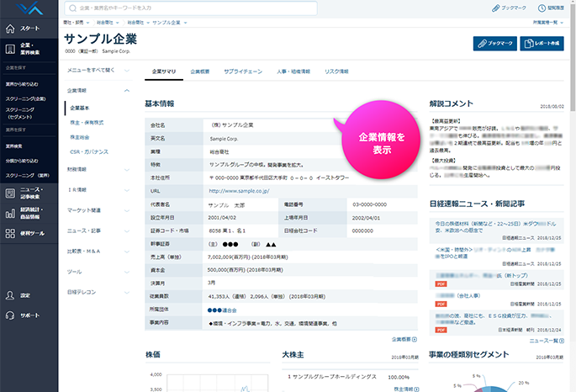Switch to サプライチェーン tab
Screen dimensions: 576x392
point(243,72)
